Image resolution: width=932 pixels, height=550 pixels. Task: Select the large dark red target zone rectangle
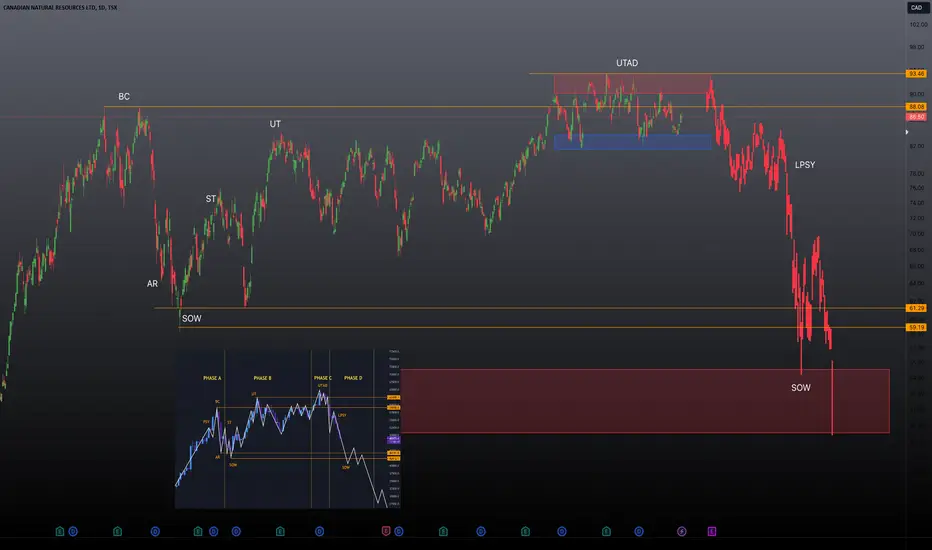pos(645,401)
